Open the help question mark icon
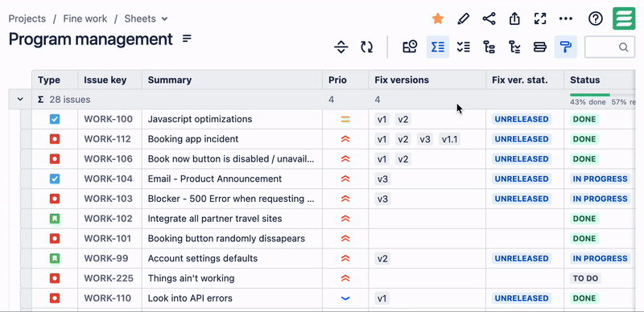 click(596, 18)
